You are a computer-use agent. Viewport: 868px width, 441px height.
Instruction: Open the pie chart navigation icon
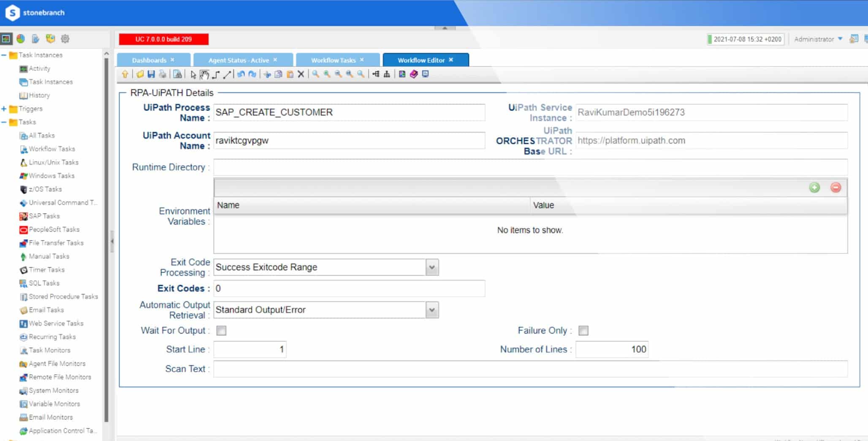click(x=20, y=39)
